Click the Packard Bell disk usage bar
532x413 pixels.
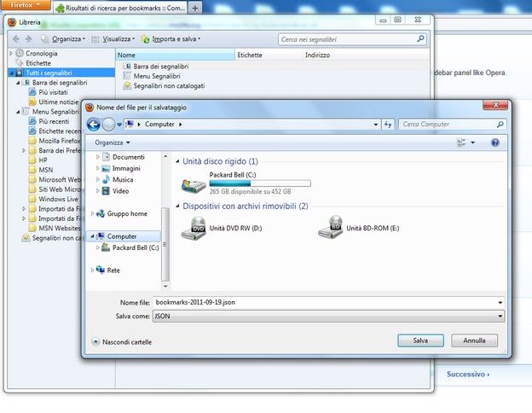[260, 183]
